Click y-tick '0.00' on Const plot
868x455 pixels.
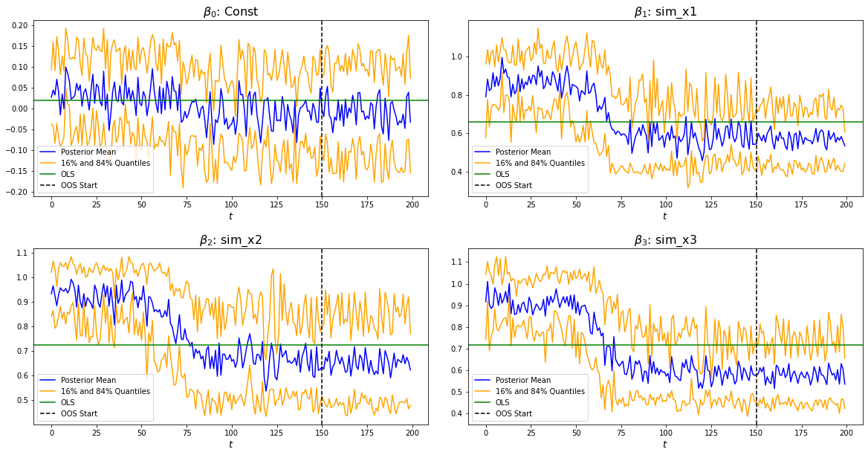[x=19, y=109]
